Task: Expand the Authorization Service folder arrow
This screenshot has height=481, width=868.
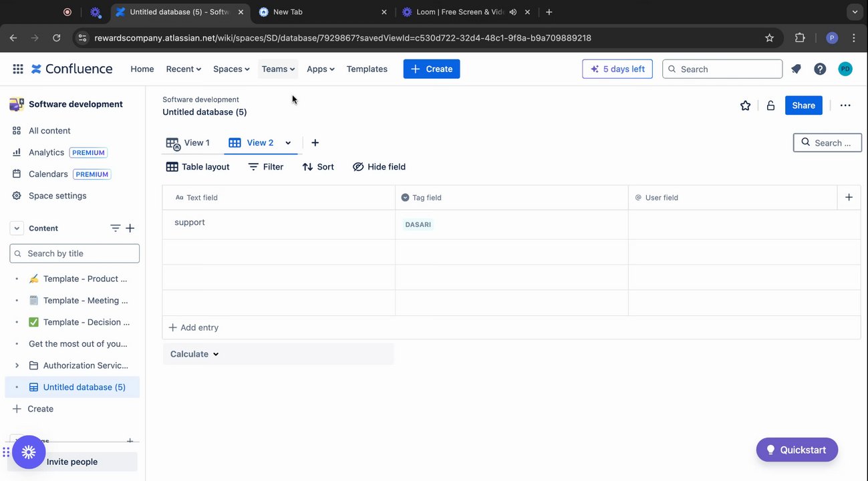Action: pyautogui.click(x=17, y=365)
